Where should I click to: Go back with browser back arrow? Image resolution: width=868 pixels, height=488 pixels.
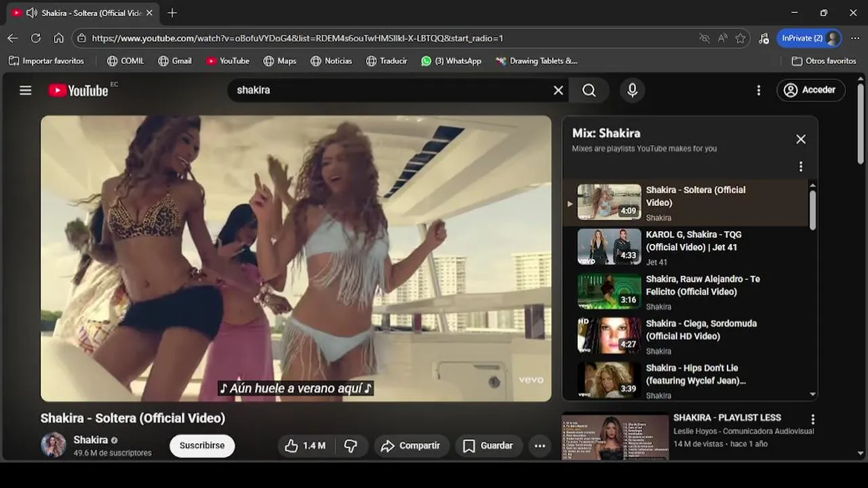pos(12,39)
